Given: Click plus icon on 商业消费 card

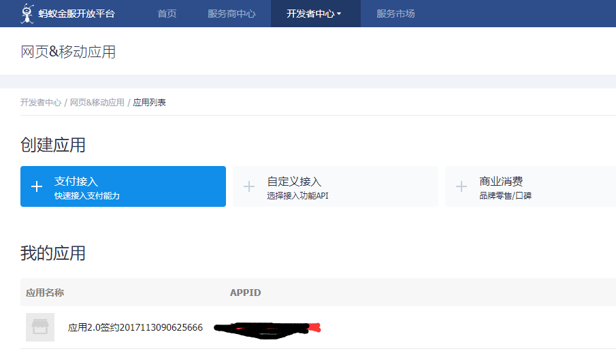Looking at the screenshot, I should coord(461,186).
